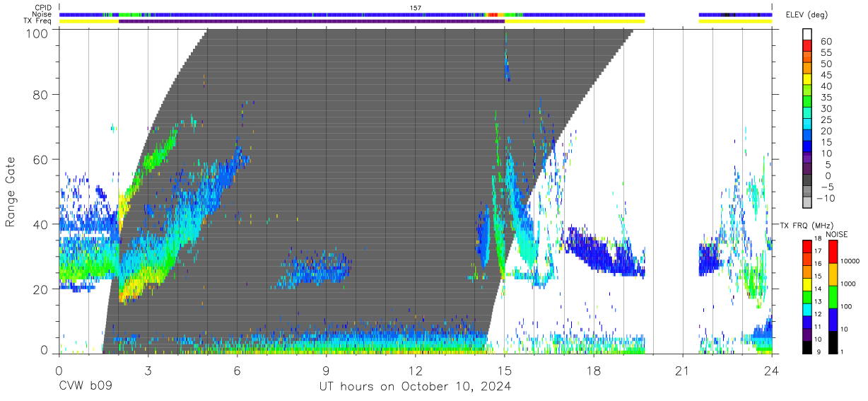Viewport: 868px width, 401px height.
Task: Click the "1" label on the NOISE scale
Action: pos(843,351)
